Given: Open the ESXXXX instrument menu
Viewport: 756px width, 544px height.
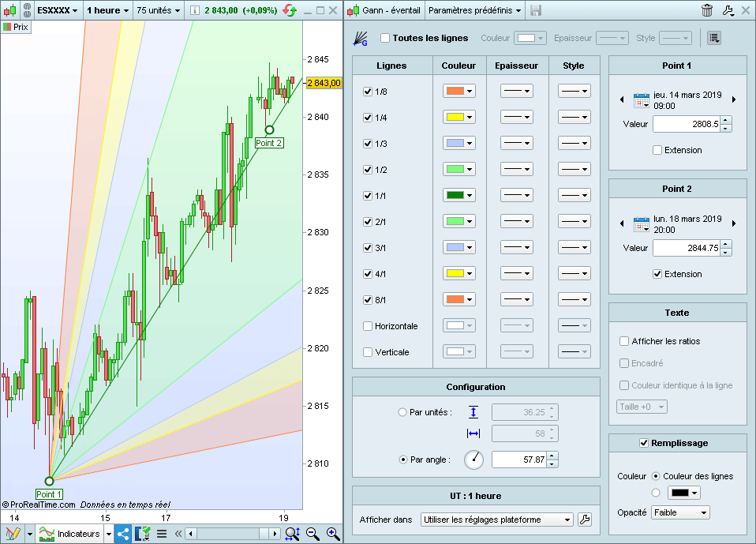Looking at the screenshot, I should click(58, 11).
